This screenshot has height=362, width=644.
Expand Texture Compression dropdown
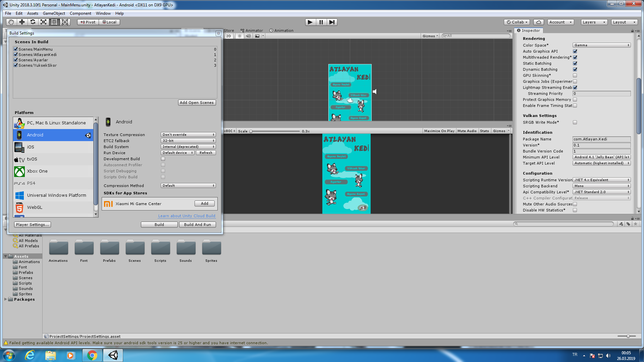[x=187, y=134]
